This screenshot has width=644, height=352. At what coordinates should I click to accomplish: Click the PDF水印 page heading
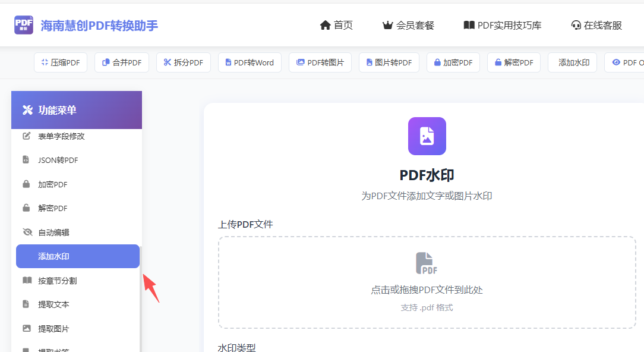(x=427, y=175)
